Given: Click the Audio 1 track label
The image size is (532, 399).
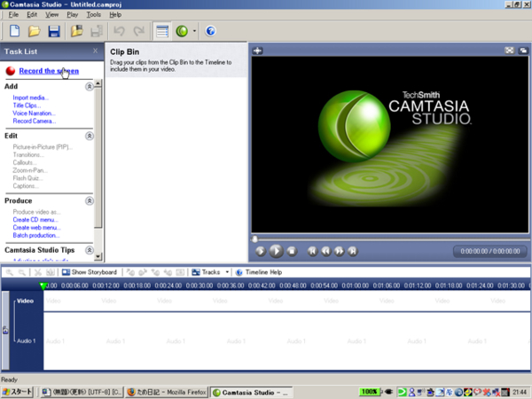Looking at the screenshot, I should pos(27,340).
